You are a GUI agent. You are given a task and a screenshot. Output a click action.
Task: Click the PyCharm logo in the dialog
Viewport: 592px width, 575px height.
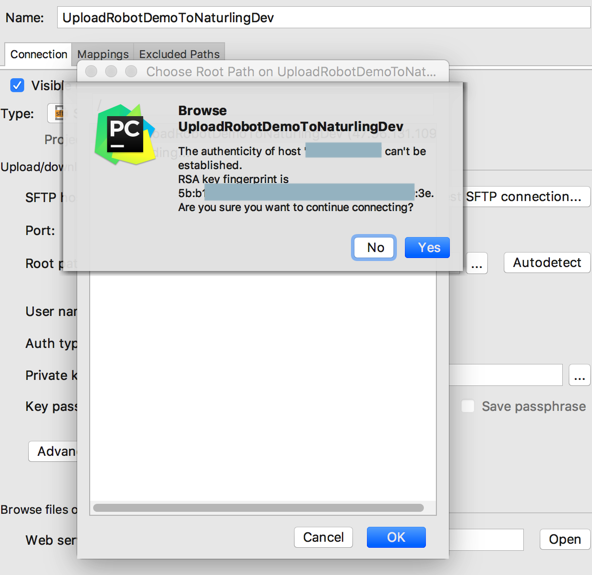coord(125,134)
